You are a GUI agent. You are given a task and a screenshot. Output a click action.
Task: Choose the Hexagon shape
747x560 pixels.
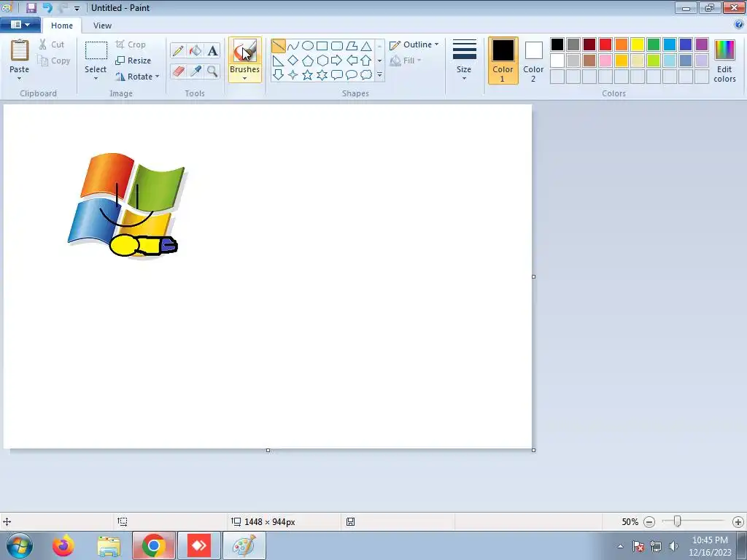(322, 61)
